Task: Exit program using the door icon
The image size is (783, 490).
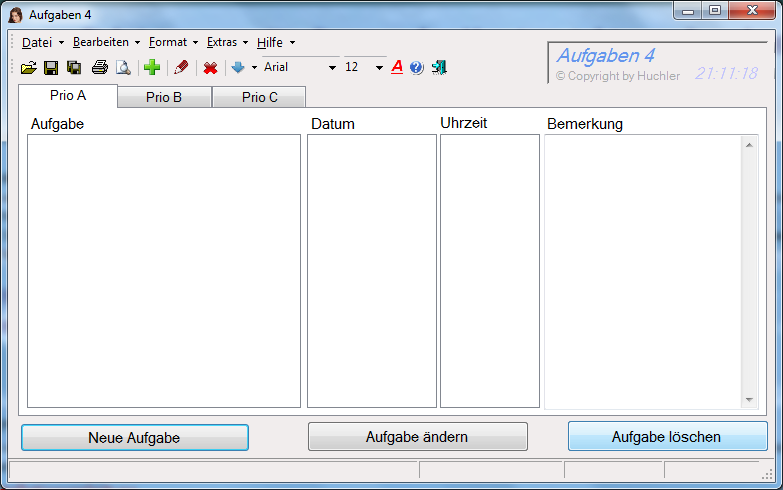Action: tap(439, 67)
